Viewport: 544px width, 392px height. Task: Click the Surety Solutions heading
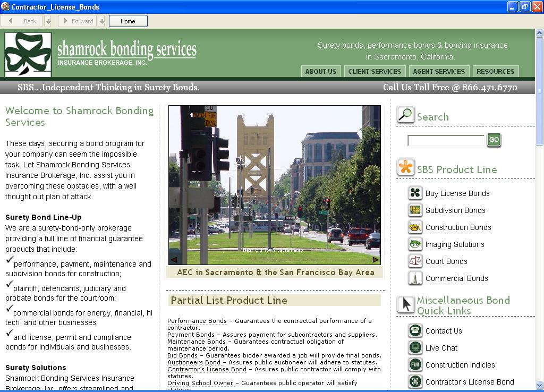36,368
